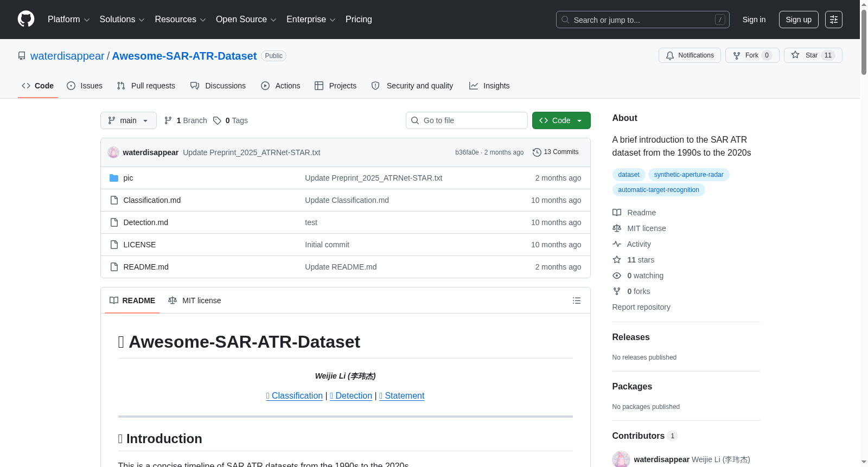Open the GitHub home logo
The image size is (868, 467).
(26, 19)
